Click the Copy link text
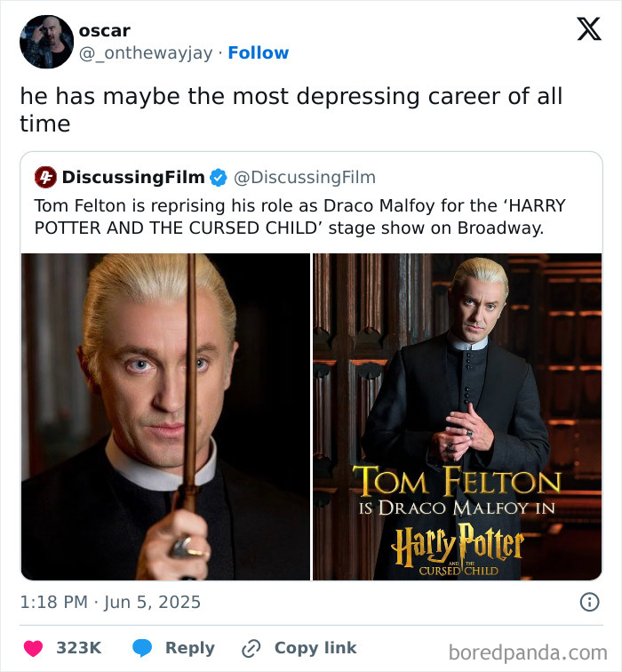This screenshot has height=672, width=622. (315, 648)
